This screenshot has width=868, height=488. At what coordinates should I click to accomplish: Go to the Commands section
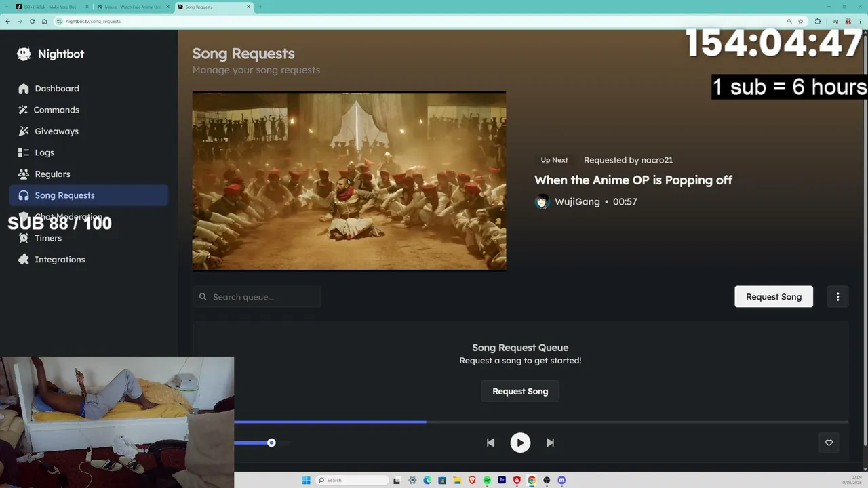(x=89, y=110)
